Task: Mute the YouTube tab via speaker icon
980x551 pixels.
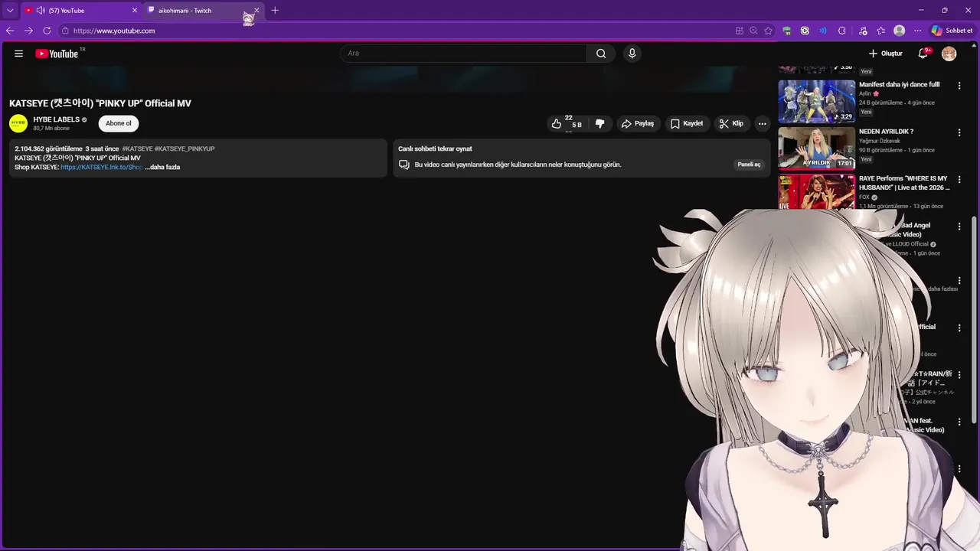Action: (40, 11)
